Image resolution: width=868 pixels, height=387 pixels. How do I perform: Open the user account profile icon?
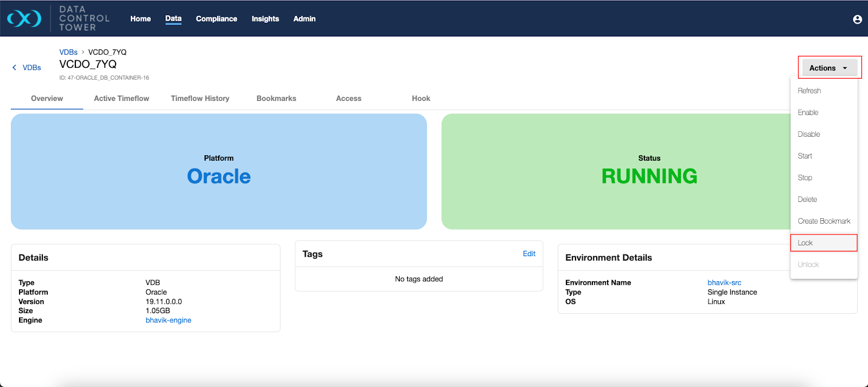pyautogui.click(x=857, y=20)
